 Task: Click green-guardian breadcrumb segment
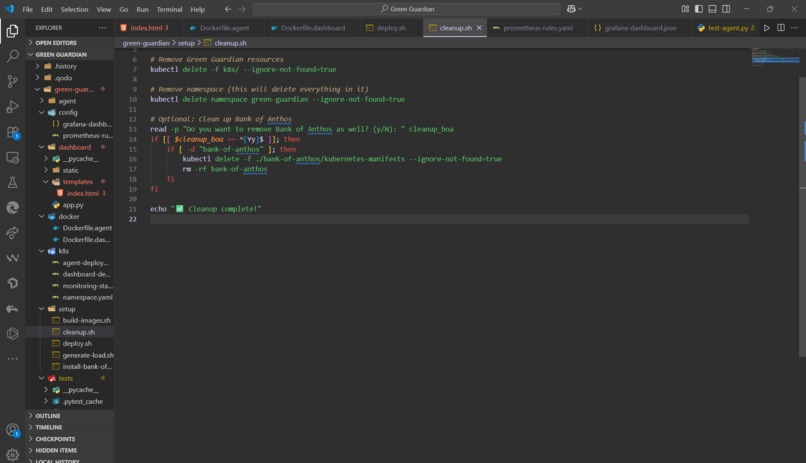145,43
